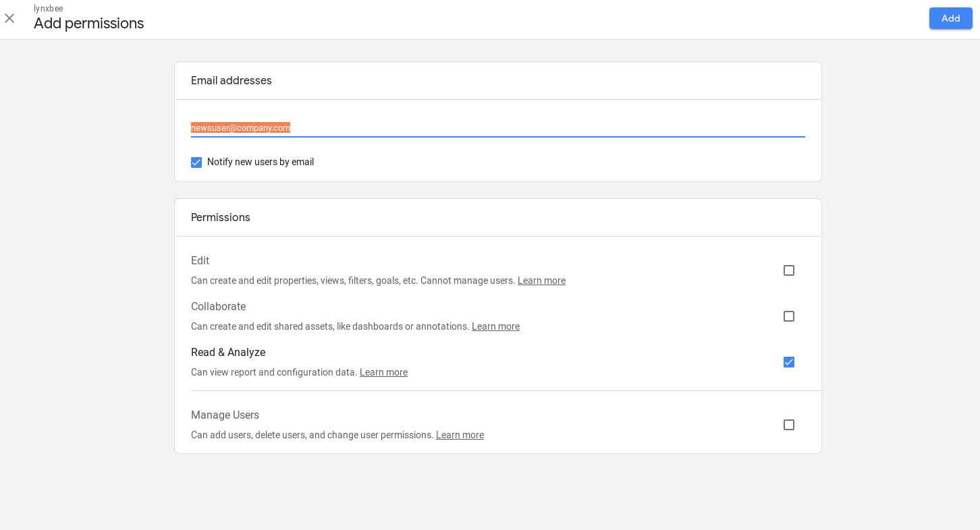Screen dimensions: 980x530
Task: Click the Email addresses section header
Action: coord(231,80)
